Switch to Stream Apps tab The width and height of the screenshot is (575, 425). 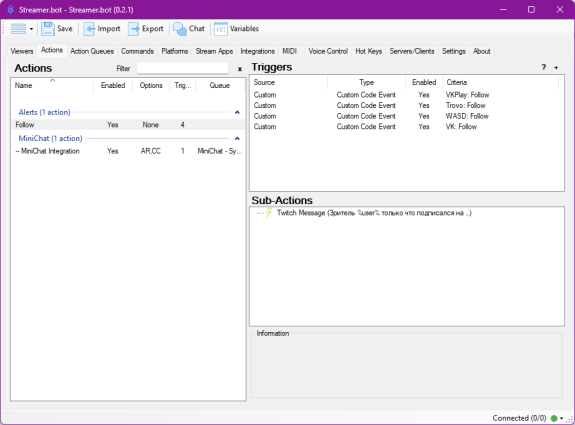click(214, 51)
